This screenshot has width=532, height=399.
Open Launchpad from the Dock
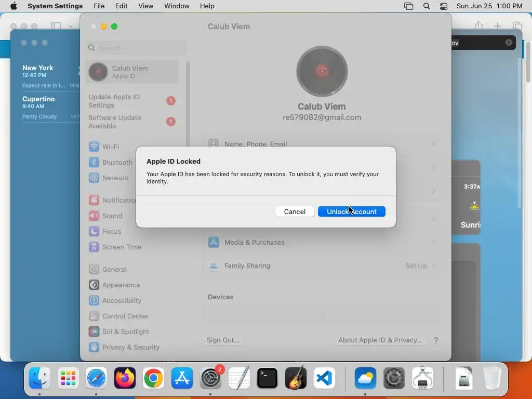(x=68, y=378)
